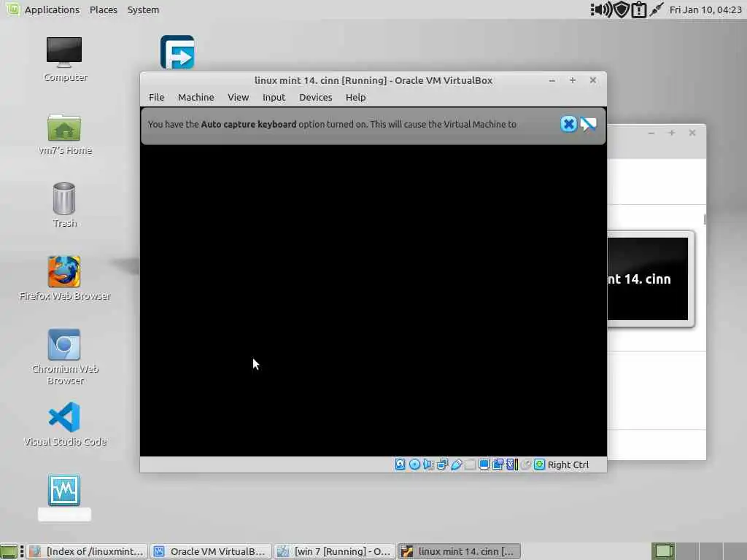Viewport: 747px width, 560px height.
Task: Click the Auto capture keyboard notification text
Action: pyautogui.click(x=332, y=124)
